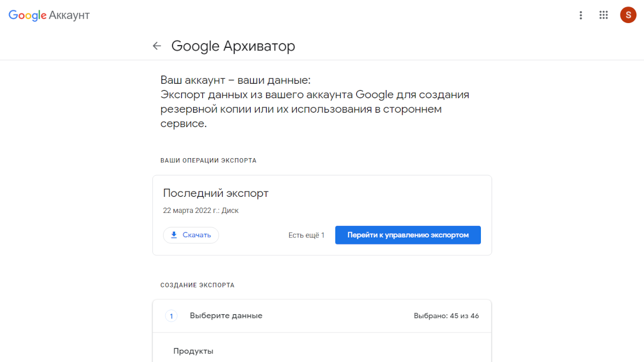Click the Последний экспорт card title
The image size is (644, 362).
pos(215,193)
